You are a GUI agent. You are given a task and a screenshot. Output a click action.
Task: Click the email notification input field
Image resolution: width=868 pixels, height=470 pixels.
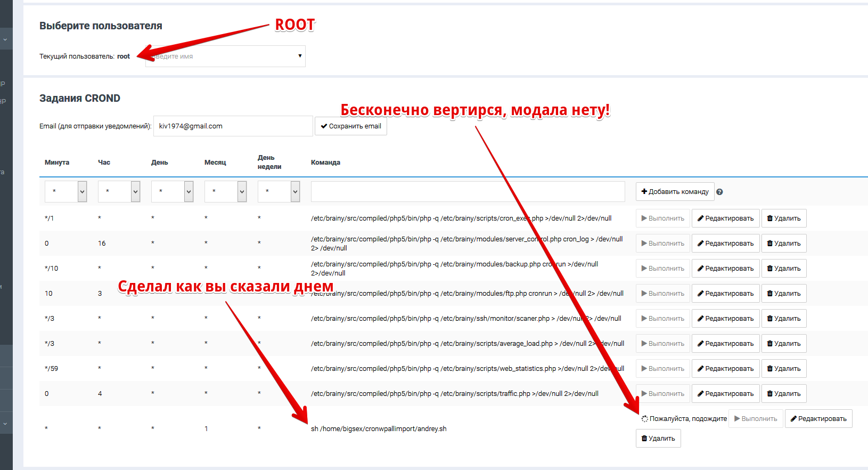tap(233, 126)
